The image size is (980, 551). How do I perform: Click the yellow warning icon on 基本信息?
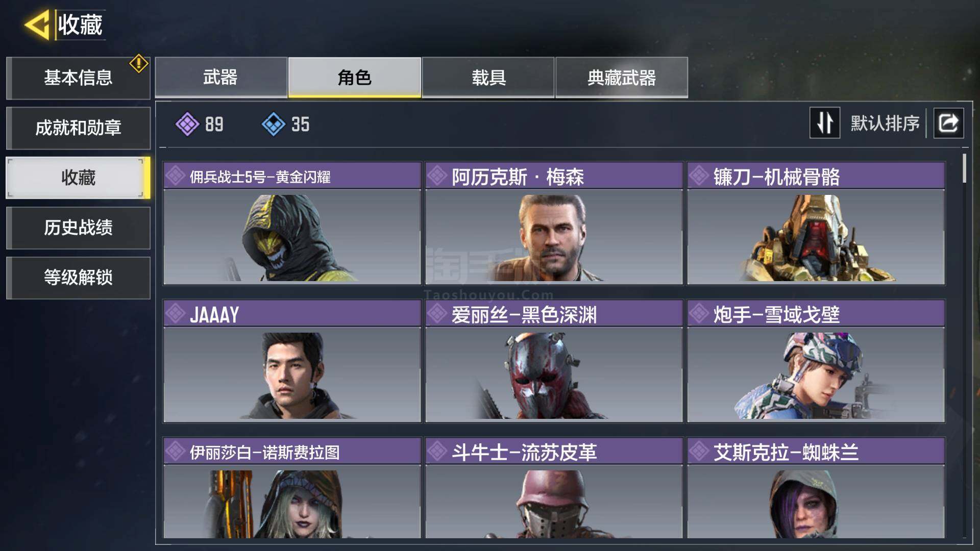coord(138,64)
